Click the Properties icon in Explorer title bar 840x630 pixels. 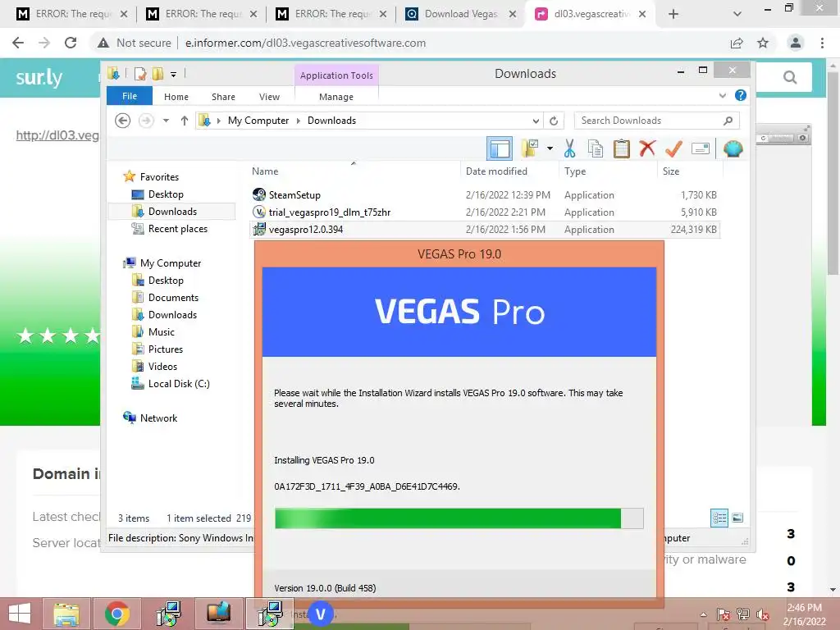[x=141, y=74]
